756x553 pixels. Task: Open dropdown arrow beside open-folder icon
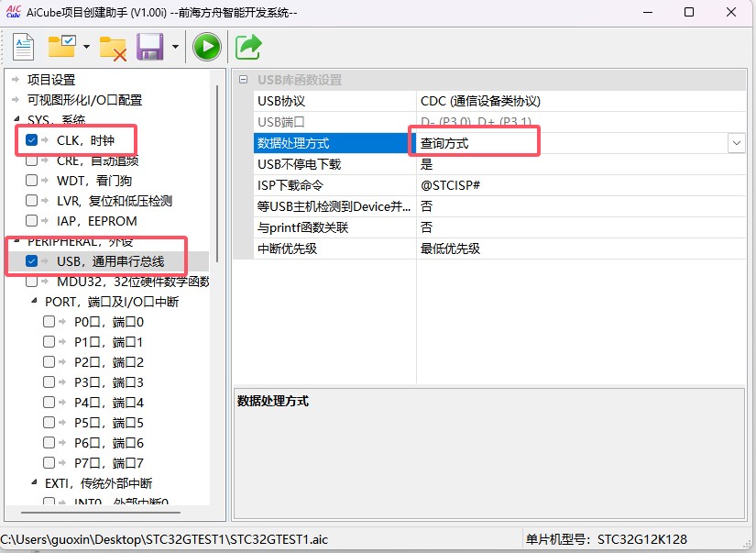click(x=86, y=47)
